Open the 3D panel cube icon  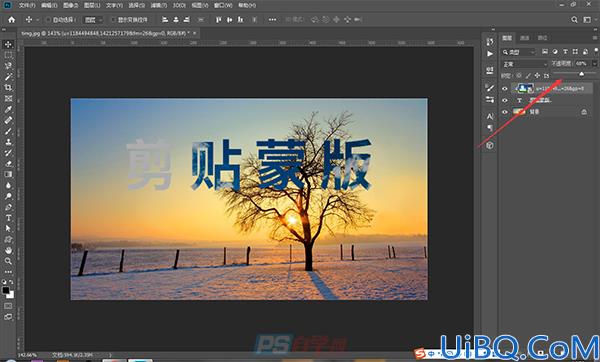490,145
